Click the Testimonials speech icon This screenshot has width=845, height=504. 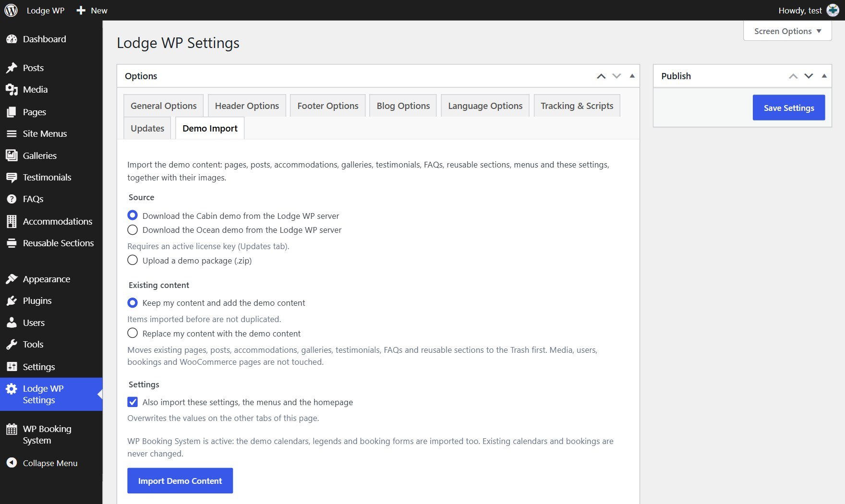[12, 178]
